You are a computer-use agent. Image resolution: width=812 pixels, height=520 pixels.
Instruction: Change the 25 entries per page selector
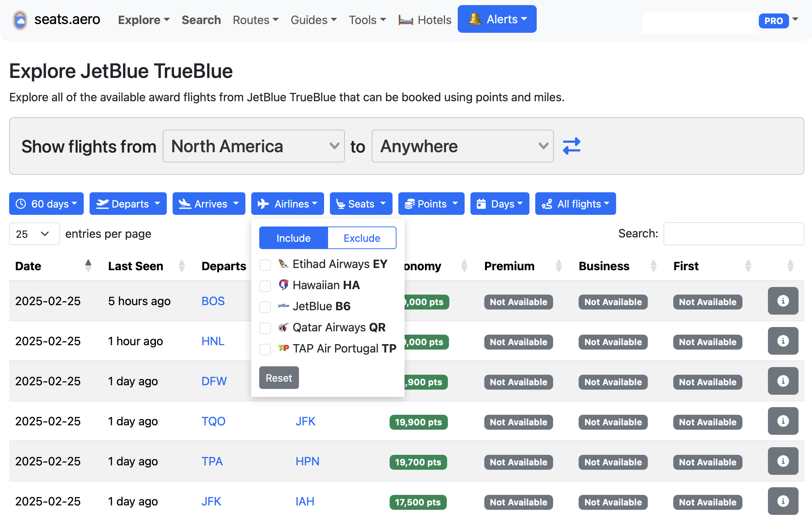click(34, 234)
